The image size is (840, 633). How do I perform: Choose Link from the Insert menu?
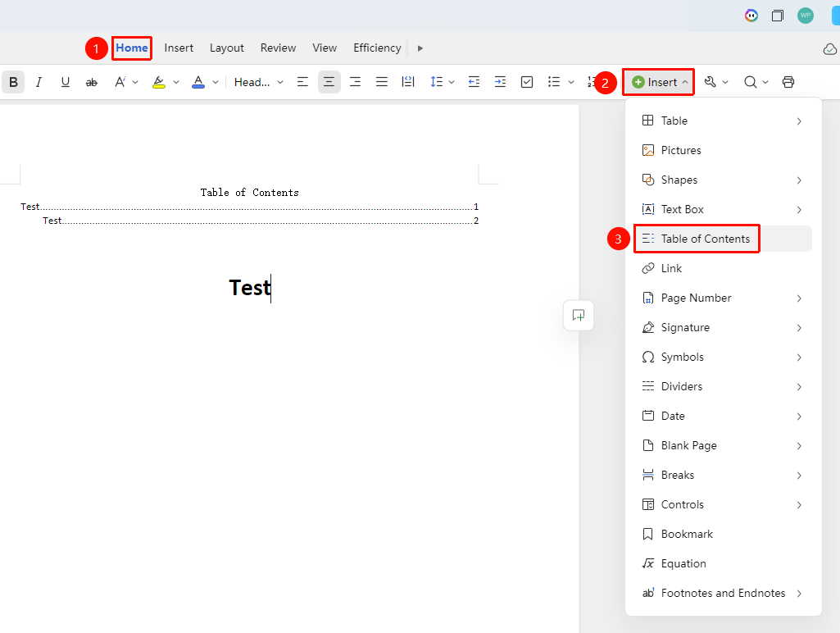[x=723, y=268]
